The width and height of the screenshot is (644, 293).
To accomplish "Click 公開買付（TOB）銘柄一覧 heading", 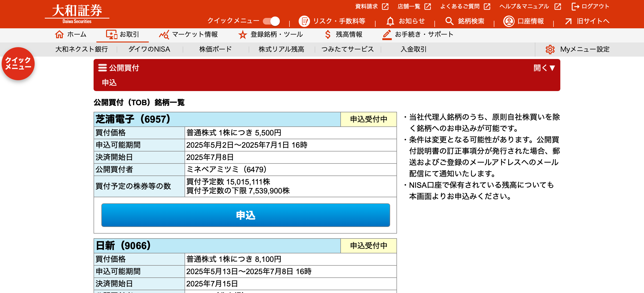I will click(x=139, y=102).
